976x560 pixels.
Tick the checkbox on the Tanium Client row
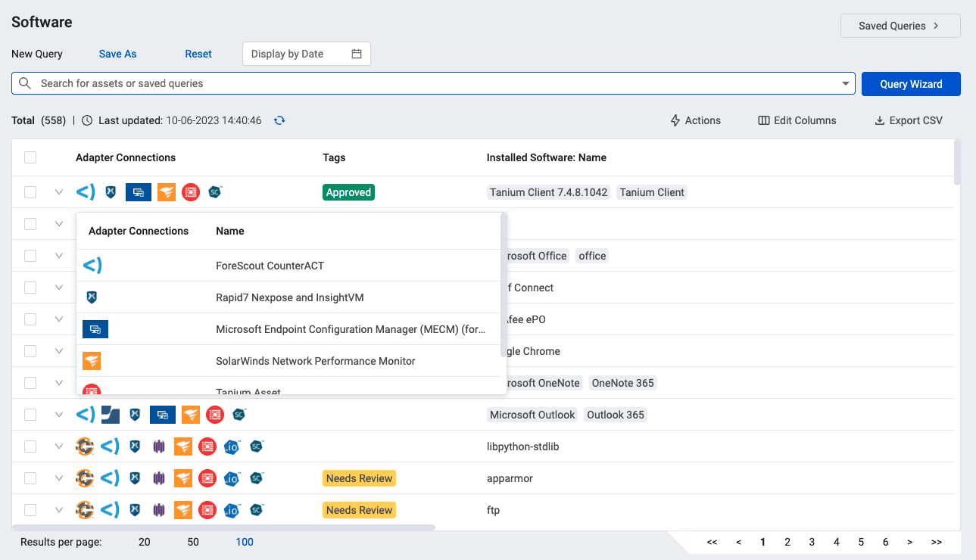tap(30, 192)
